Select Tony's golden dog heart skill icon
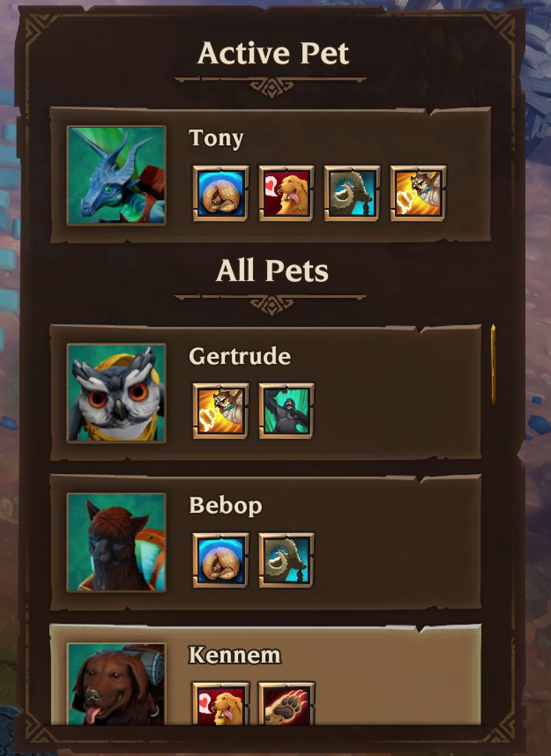Screen dimensions: 551x756 (x=287, y=193)
